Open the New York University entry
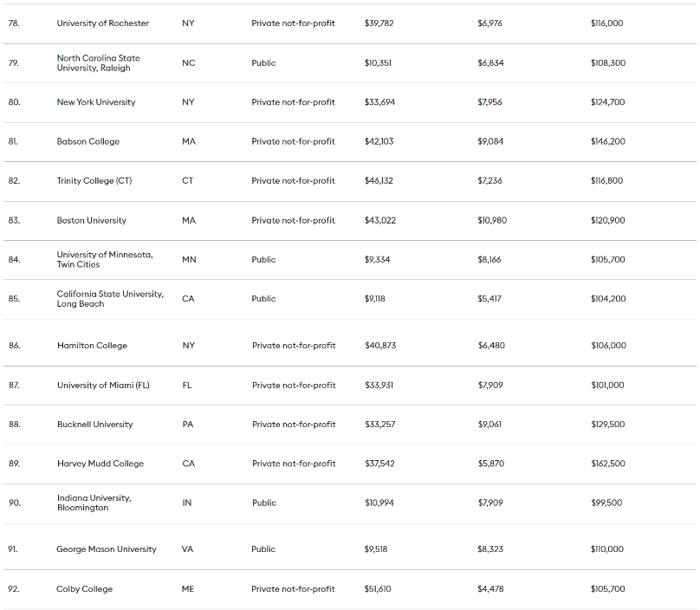Screen dimensions: 700x610 point(96,102)
